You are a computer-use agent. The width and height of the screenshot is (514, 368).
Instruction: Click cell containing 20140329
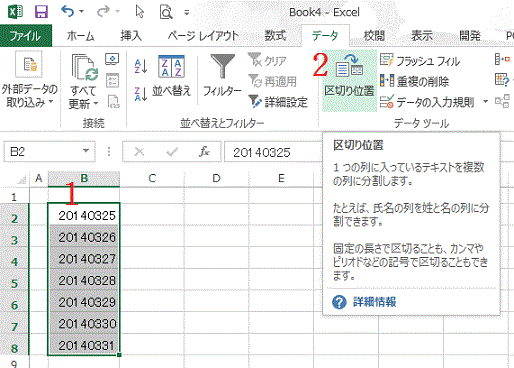(x=84, y=302)
